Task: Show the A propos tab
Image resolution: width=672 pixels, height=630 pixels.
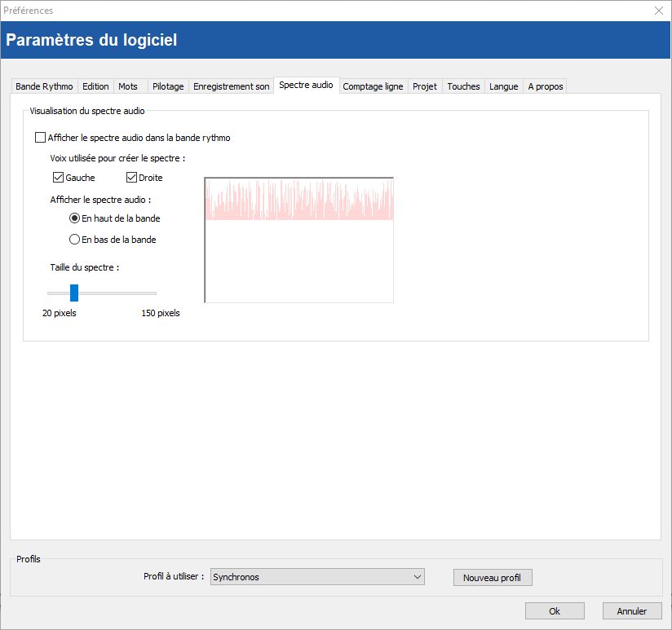Action: tap(545, 86)
